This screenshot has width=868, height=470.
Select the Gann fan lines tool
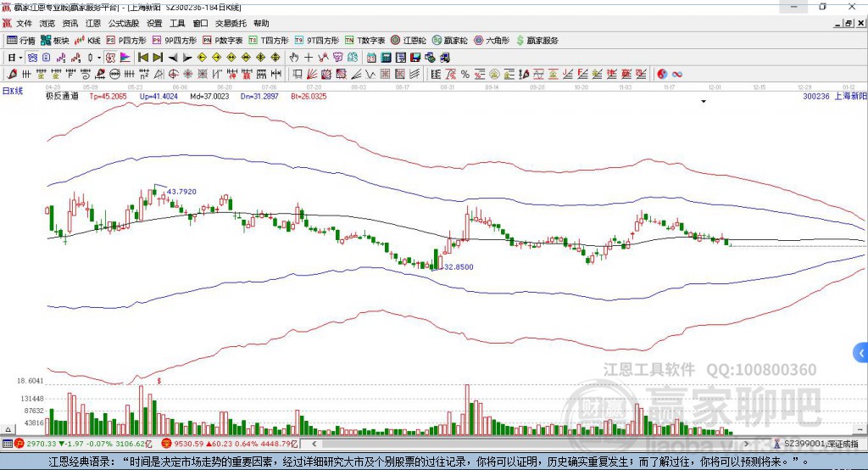(x=312, y=75)
